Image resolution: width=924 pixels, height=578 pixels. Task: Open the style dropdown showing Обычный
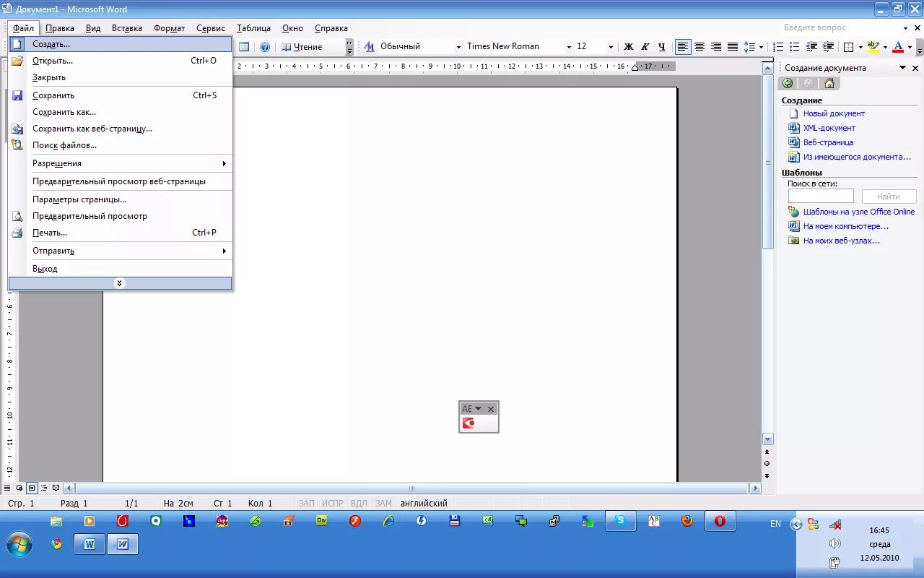[458, 47]
